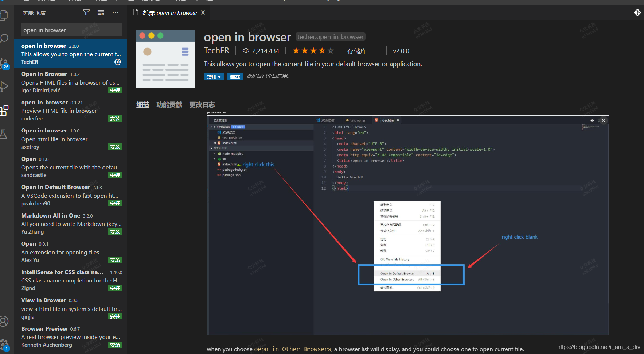
Task: Select Open In Default Browser 2.1.3 entry
Action: pos(71,195)
